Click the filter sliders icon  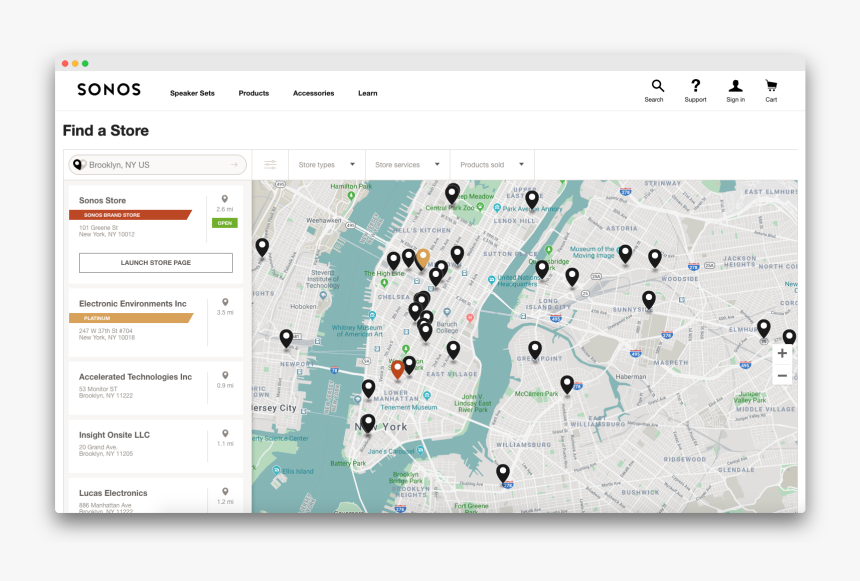click(x=270, y=165)
